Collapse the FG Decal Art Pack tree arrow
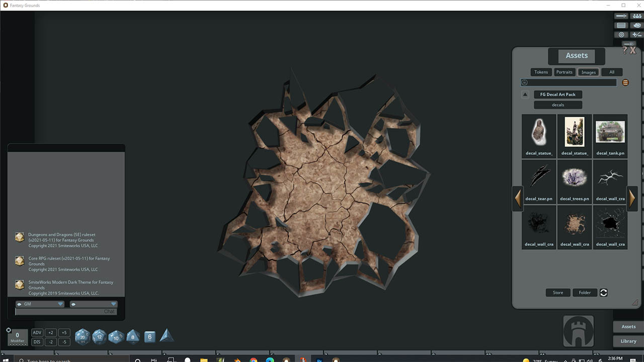The image size is (644, 362). click(x=525, y=94)
